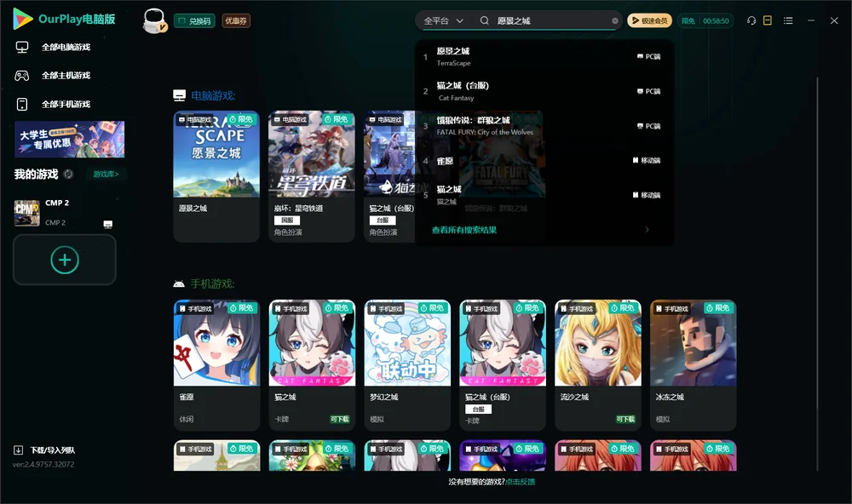
Task: Click the 极速会员 membership button
Action: coord(650,20)
